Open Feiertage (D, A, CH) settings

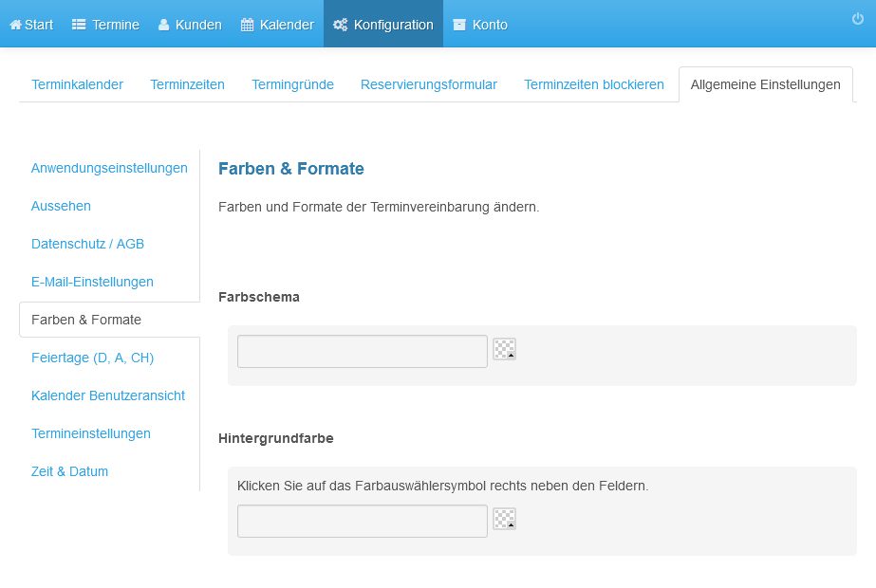pos(92,358)
